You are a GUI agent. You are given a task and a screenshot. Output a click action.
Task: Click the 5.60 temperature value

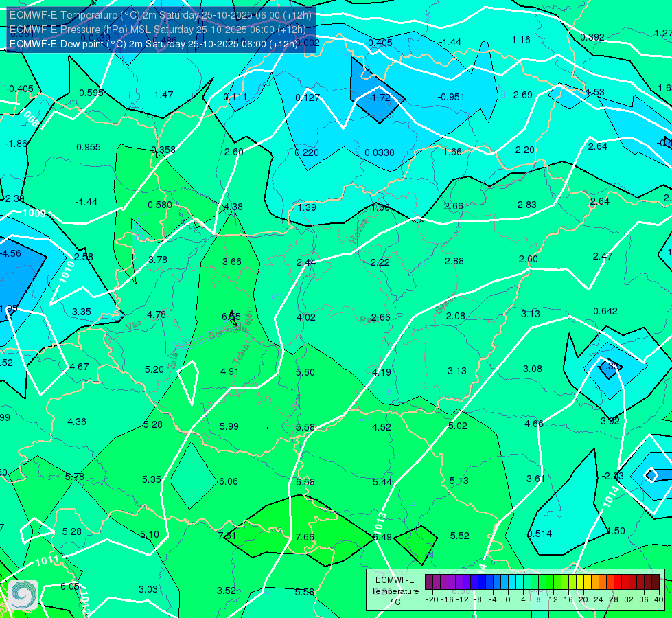click(x=305, y=372)
